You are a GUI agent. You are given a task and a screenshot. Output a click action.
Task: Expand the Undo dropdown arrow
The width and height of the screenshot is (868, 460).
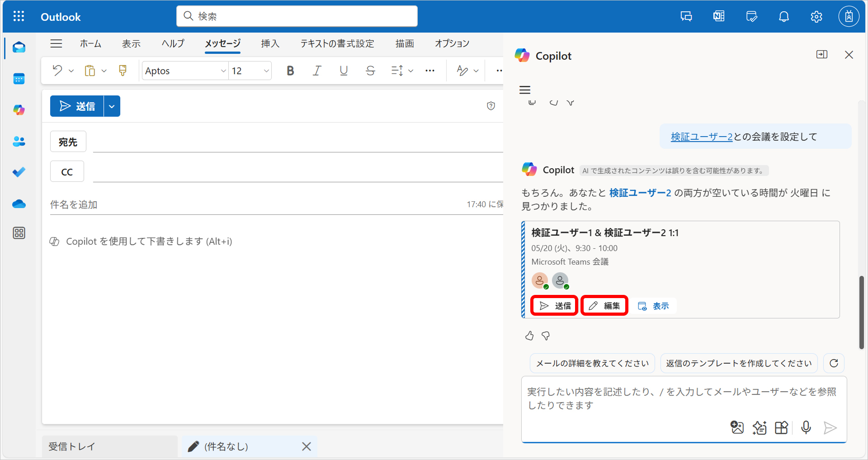pyautogui.click(x=71, y=71)
